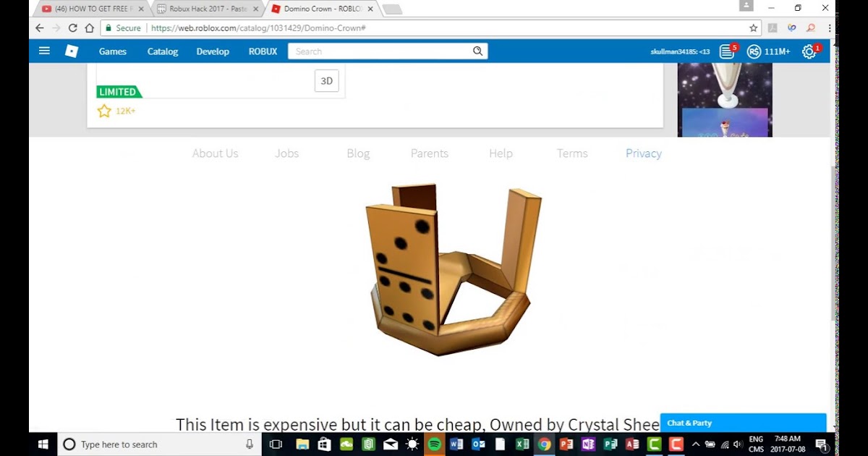Toggle the 3D item preview button
The width and height of the screenshot is (868, 456).
tap(327, 81)
